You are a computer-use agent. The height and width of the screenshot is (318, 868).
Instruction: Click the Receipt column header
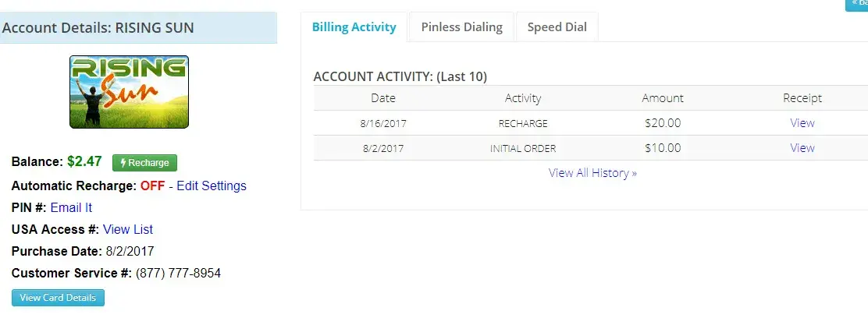pos(802,98)
